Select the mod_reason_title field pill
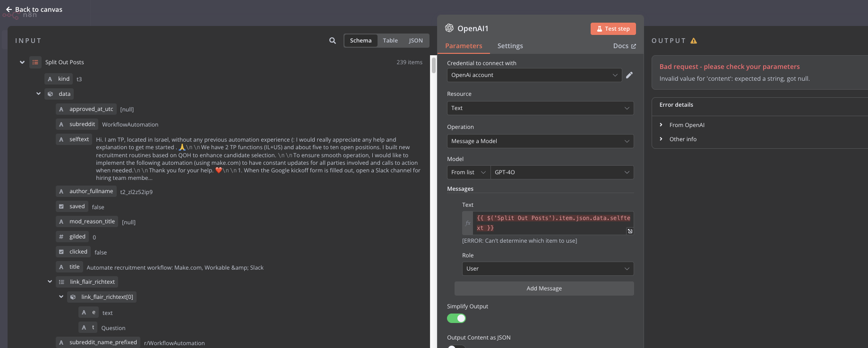 (x=87, y=221)
